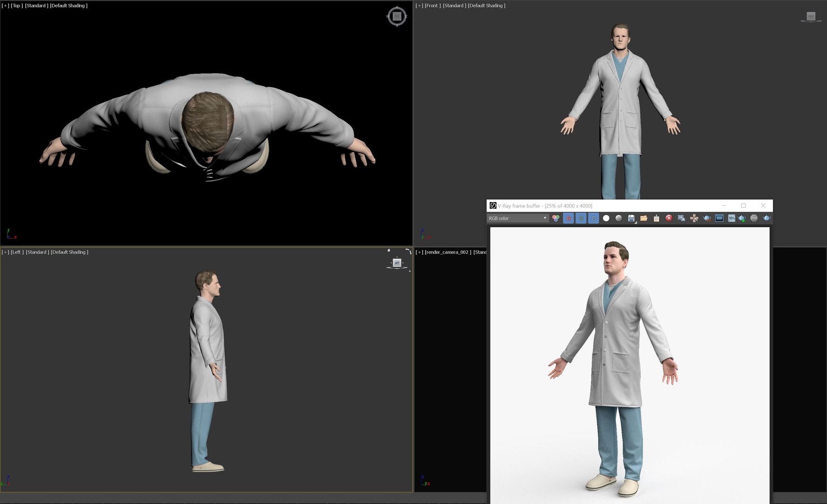Open an image with the folder icon
The width and height of the screenshot is (827, 504).
(644, 218)
